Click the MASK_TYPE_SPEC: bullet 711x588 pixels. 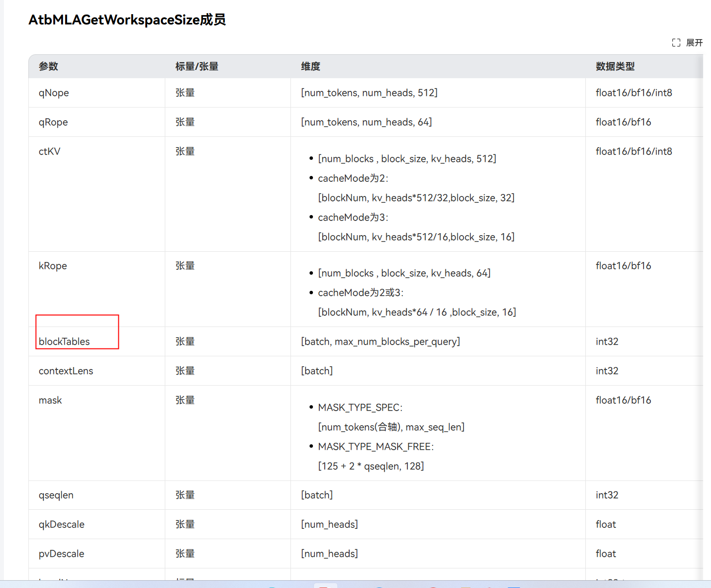[x=360, y=408]
